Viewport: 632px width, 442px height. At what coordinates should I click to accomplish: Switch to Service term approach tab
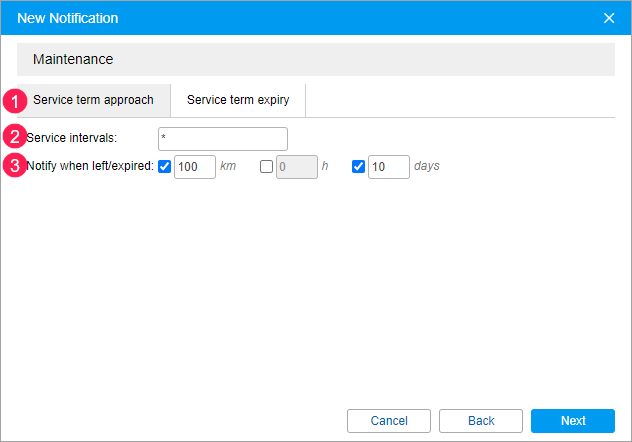coord(93,100)
